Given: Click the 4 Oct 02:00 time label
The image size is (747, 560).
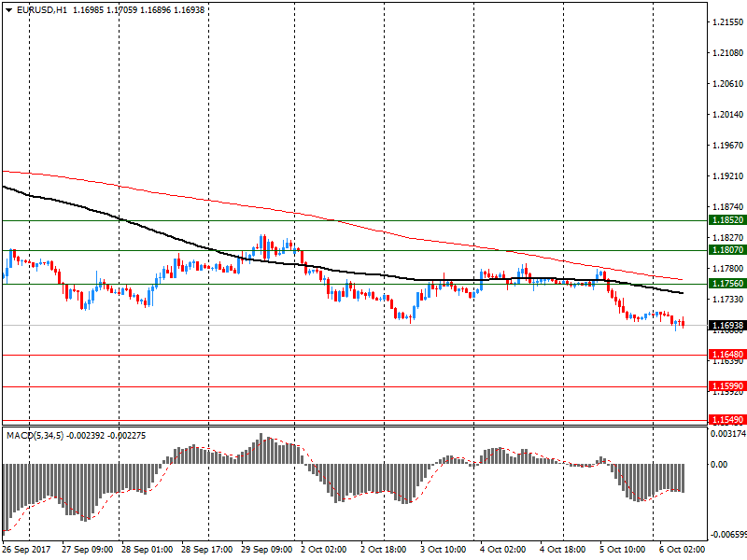Looking at the screenshot, I should click(503, 550).
